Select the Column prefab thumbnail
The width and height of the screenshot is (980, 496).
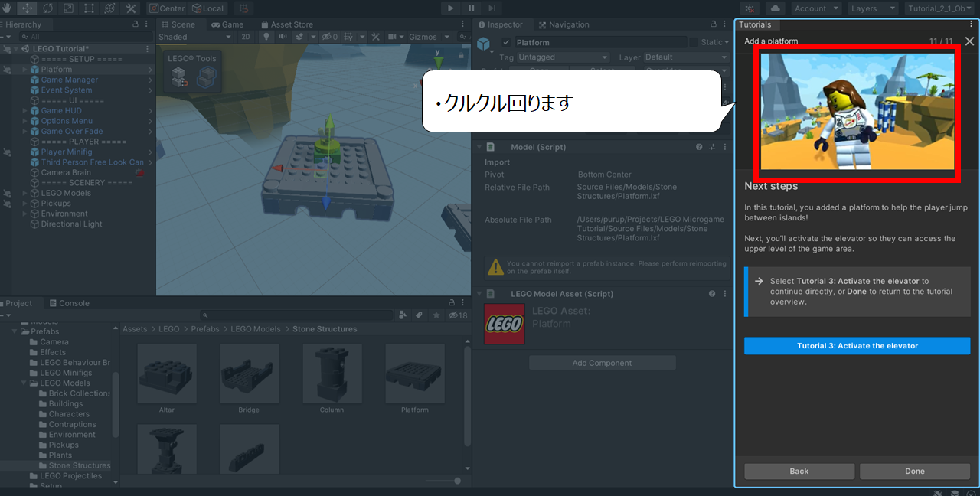click(x=332, y=373)
